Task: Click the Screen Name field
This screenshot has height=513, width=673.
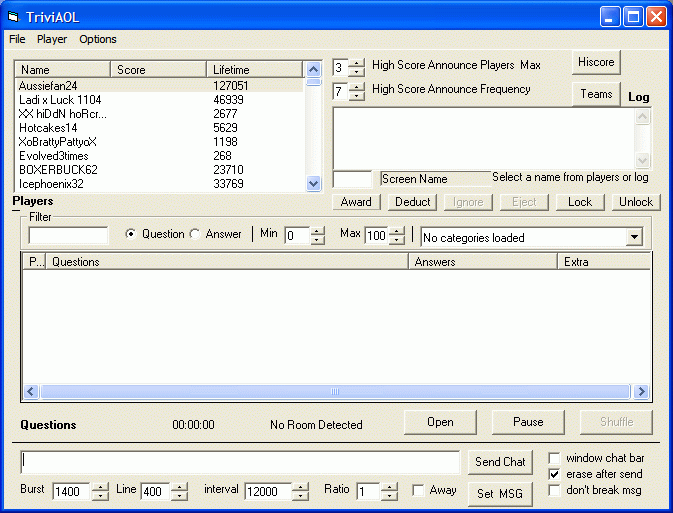Action: pos(436,179)
